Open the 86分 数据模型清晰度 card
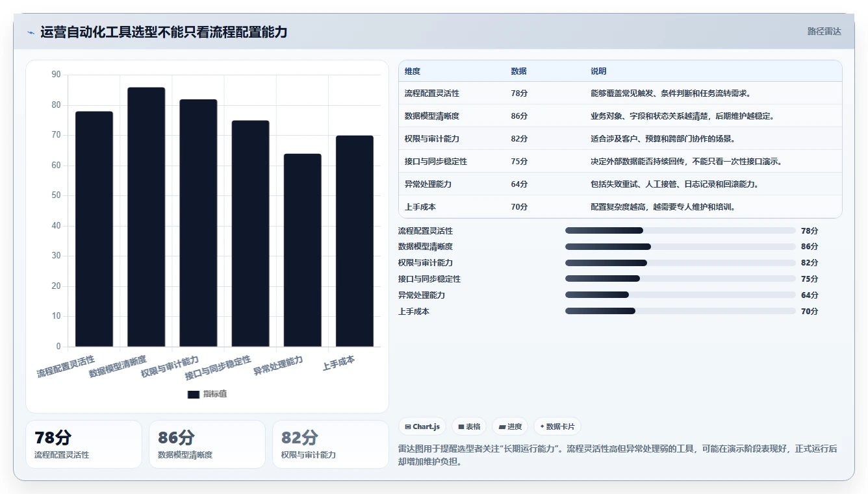 click(x=207, y=444)
